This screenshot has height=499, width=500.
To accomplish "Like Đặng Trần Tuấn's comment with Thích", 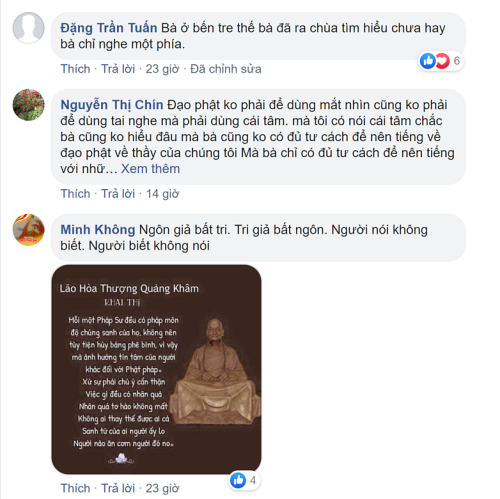I will (75, 69).
